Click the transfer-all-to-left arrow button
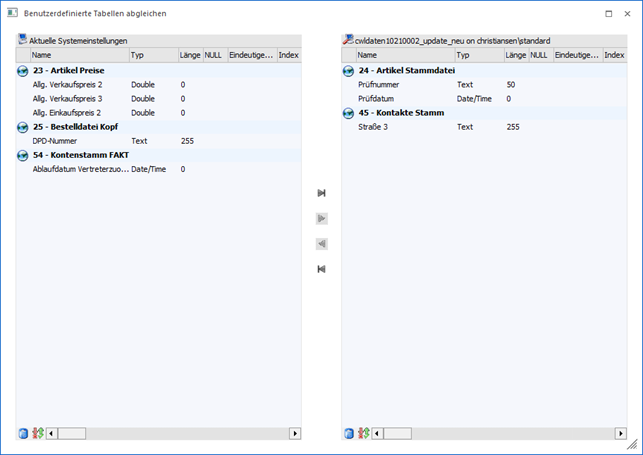The image size is (643, 455). 321,269
